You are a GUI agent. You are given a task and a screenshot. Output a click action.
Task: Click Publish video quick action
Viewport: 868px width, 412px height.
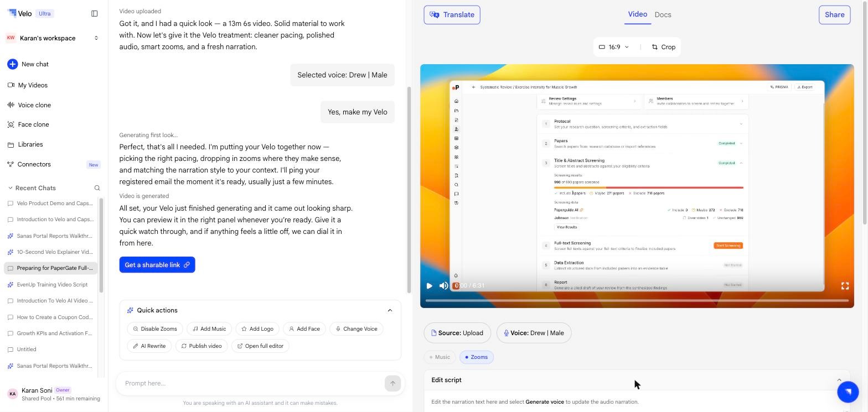point(201,346)
